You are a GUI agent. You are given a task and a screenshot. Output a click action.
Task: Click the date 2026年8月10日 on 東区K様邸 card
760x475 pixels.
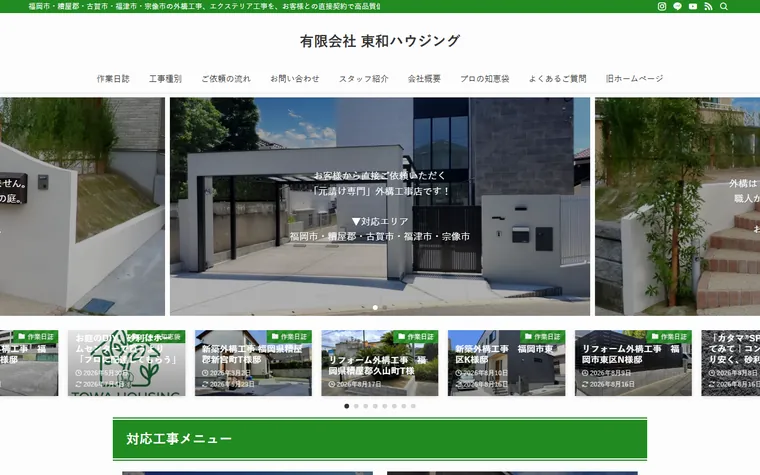[481, 373]
